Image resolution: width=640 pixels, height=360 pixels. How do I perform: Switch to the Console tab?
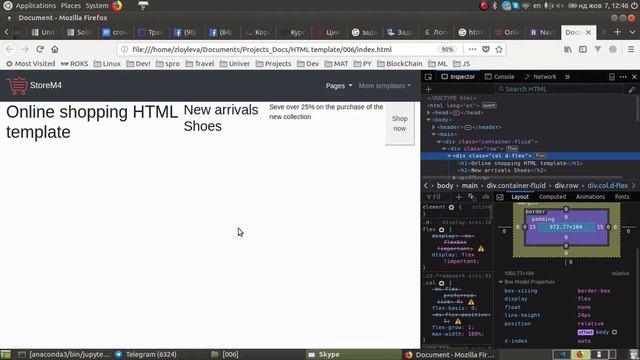pyautogui.click(x=499, y=77)
